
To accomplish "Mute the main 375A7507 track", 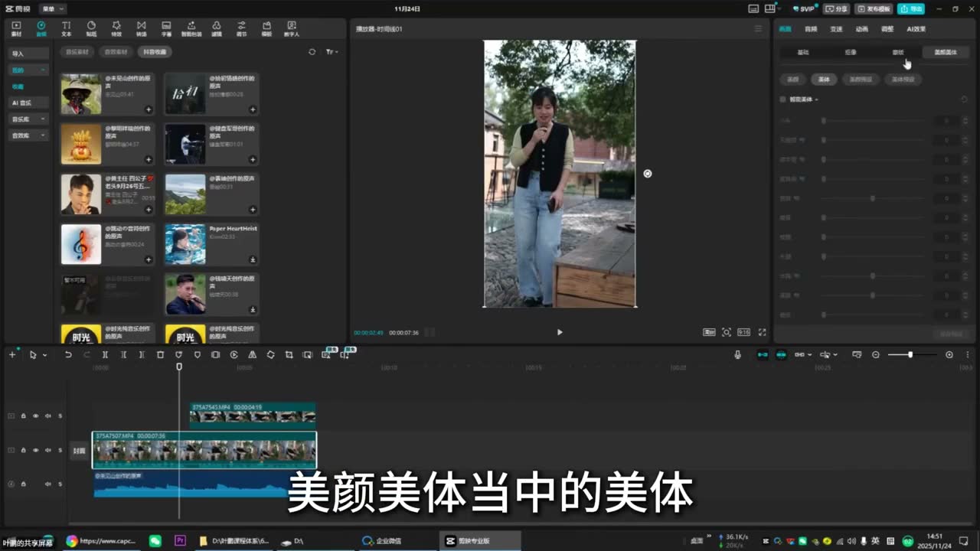I will 47,450.
